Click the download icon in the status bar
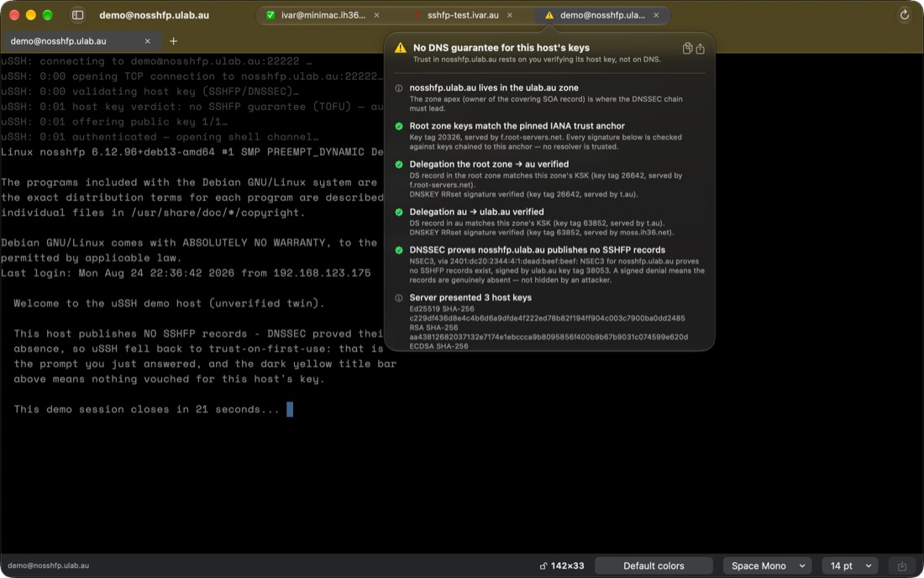The image size is (924, 578). tap(901, 565)
